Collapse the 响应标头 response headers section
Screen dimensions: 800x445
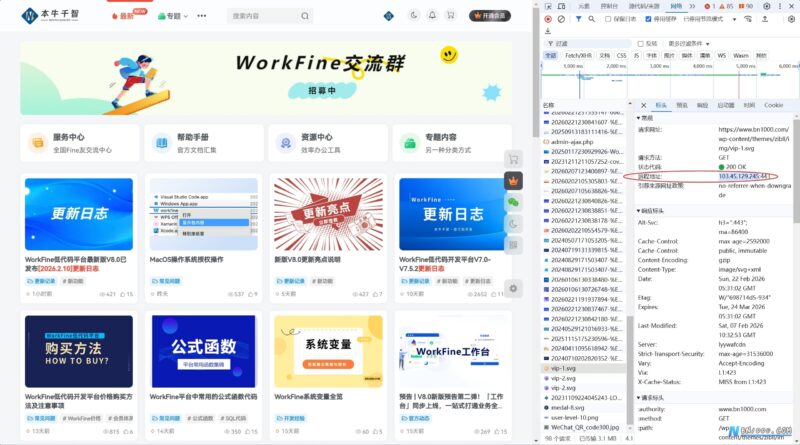(650, 211)
